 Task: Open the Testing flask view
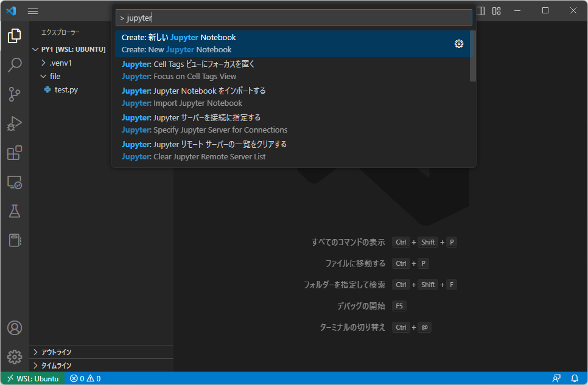[x=14, y=211]
